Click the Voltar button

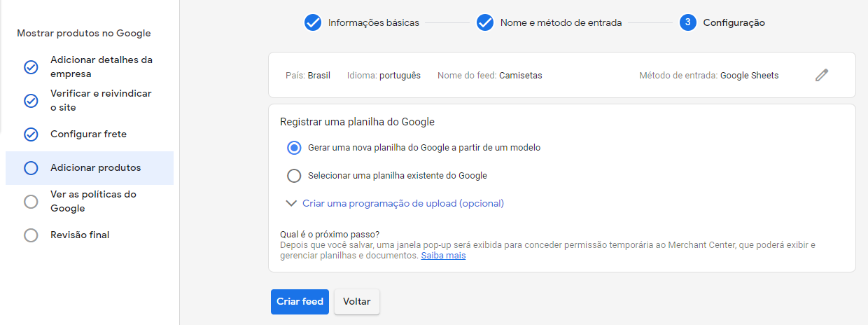pyautogui.click(x=357, y=302)
